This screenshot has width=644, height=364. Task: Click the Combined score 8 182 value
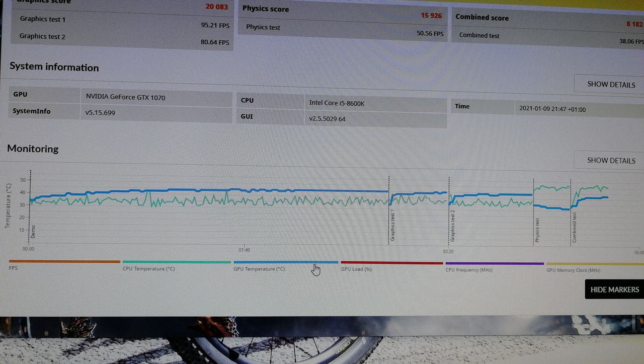(635, 24)
